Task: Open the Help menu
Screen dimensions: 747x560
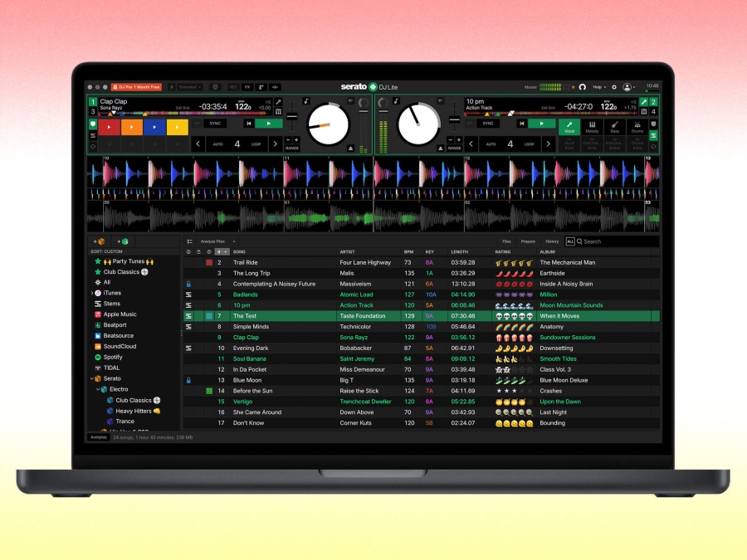Action: [x=598, y=87]
